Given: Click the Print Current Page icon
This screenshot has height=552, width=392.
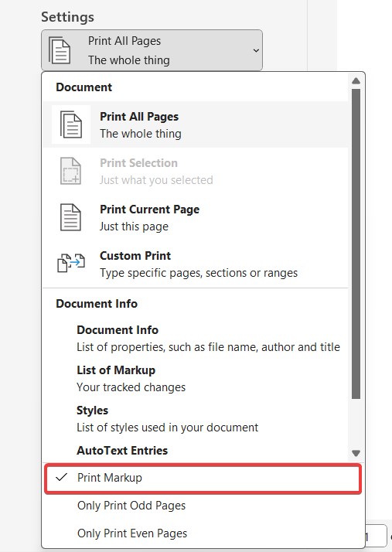Looking at the screenshot, I should pos(70,217).
